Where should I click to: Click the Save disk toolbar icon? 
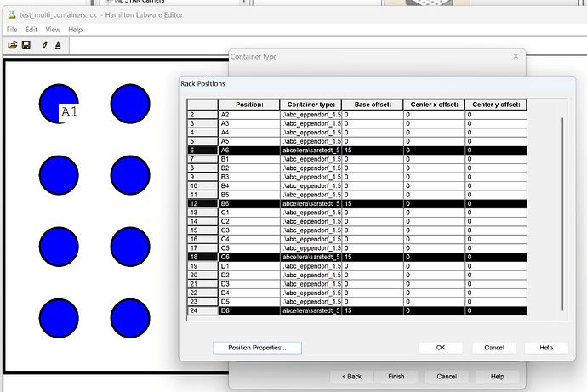pos(26,45)
